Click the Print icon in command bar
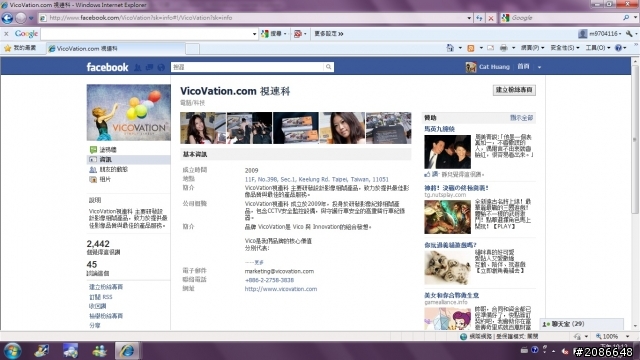 coord(503,48)
